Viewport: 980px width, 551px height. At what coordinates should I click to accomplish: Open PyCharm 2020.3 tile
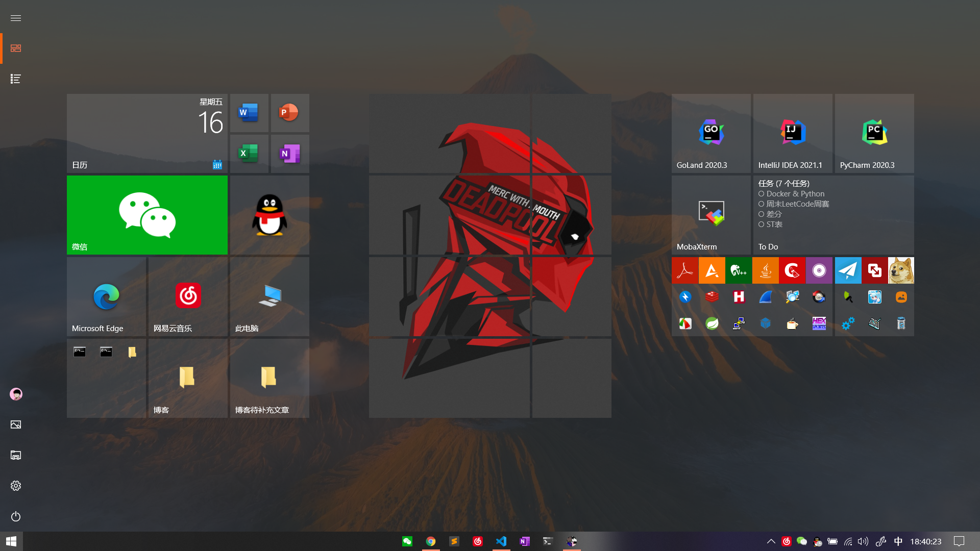pos(874,133)
